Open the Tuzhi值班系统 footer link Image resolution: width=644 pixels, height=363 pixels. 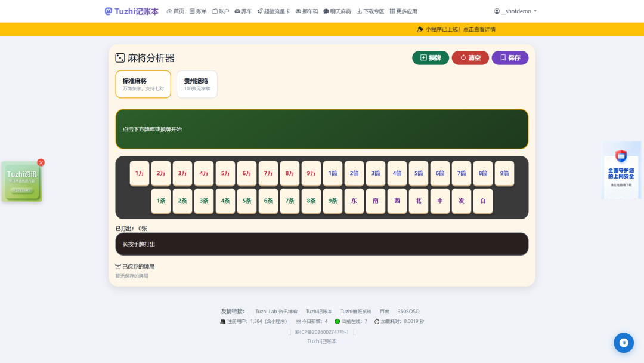355,312
